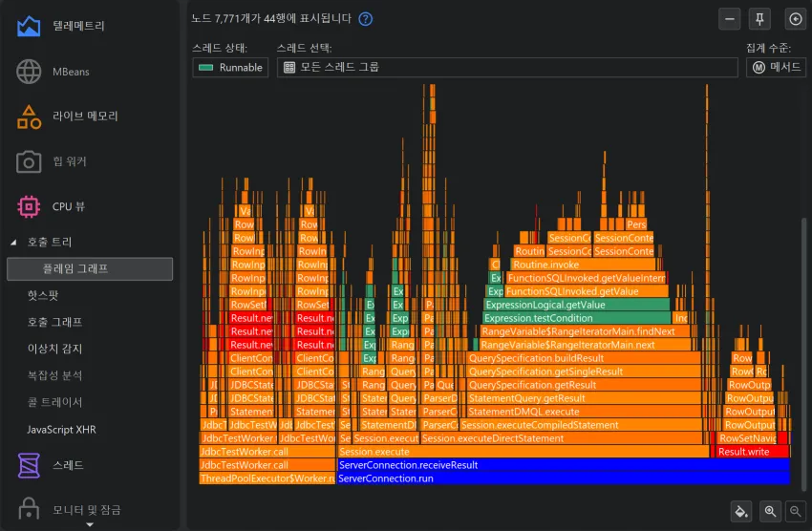The width and height of the screenshot is (812, 531).
Task: Open the 텔레메트리 section icon
Action: tap(29, 26)
